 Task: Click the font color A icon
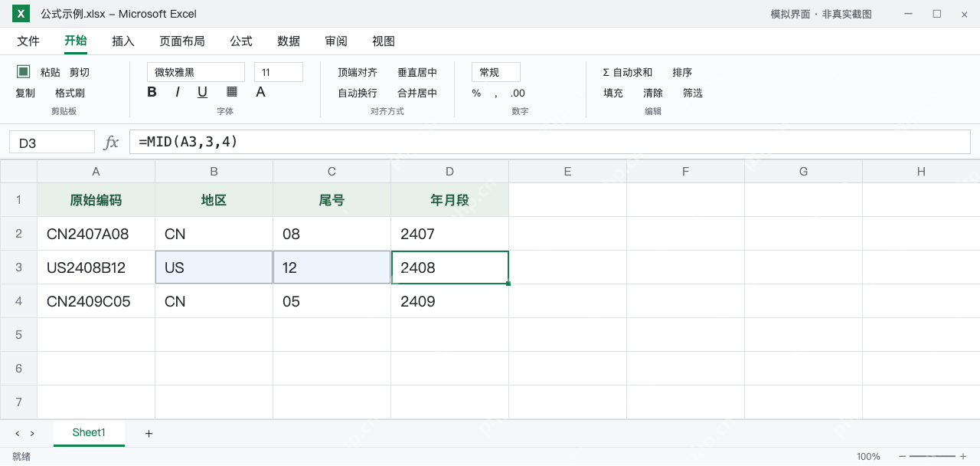[x=260, y=92]
